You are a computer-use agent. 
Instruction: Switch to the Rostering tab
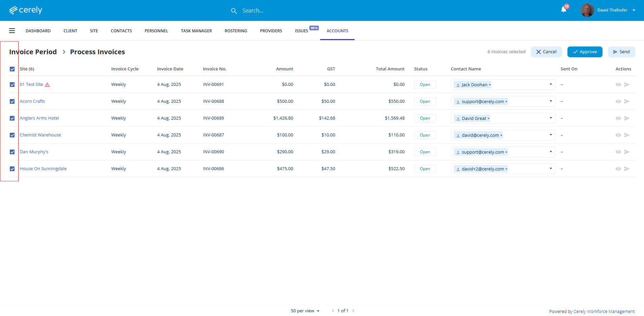pos(236,31)
